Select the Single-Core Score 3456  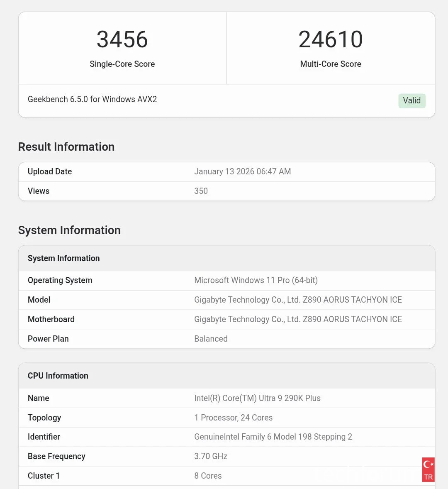(x=122, y=39)
